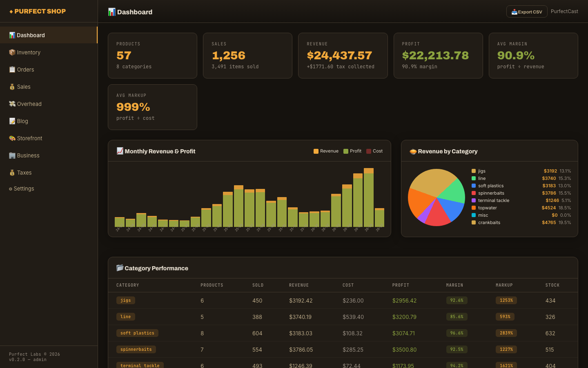Click the PurfectCast link
588x368 pixels.
point(564,11)
